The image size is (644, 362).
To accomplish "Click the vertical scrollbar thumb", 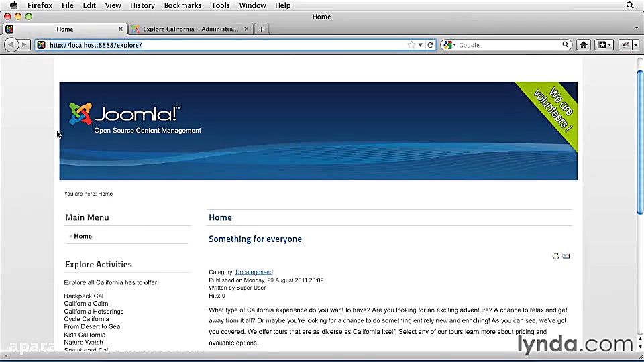I will 640,142.
